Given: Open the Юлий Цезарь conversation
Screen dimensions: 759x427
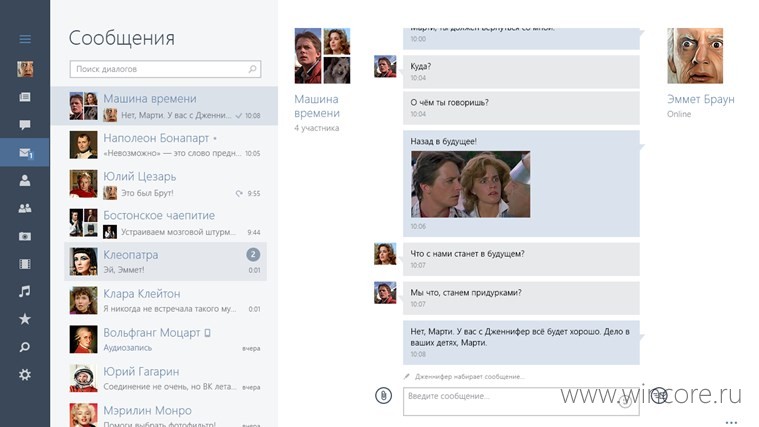Looking at the screenshot, I should 166,184.
